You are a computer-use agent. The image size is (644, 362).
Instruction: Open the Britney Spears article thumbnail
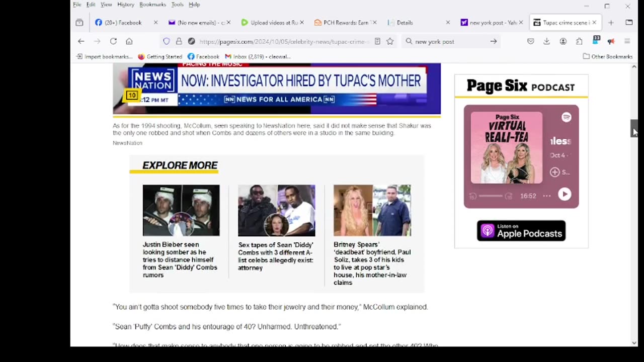click(372, 210)
